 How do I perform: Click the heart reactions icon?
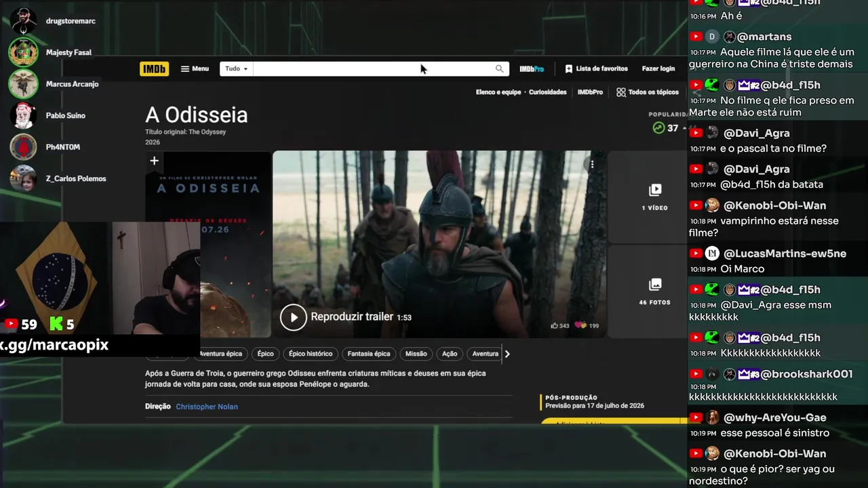pyautogui.click(x=580, y=325)
